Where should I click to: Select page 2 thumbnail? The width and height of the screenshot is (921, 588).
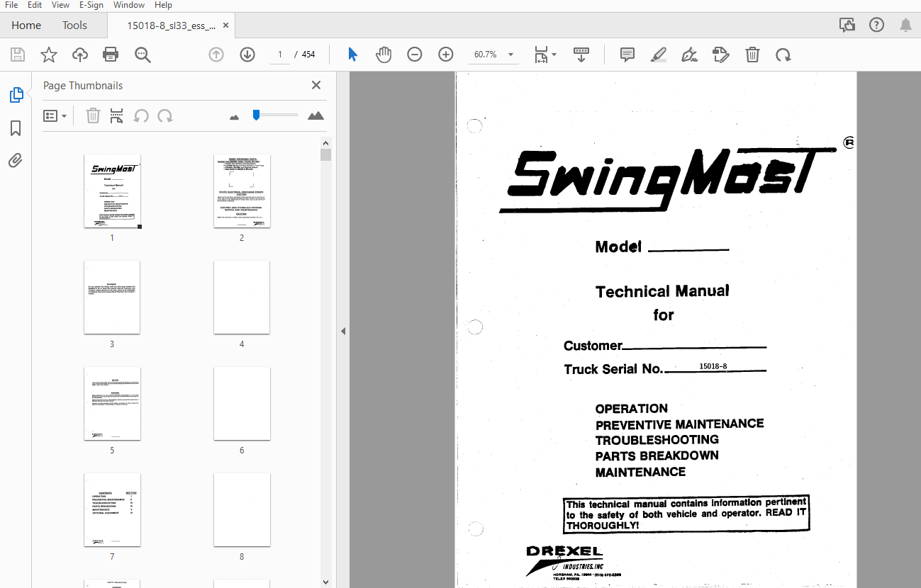242,191
